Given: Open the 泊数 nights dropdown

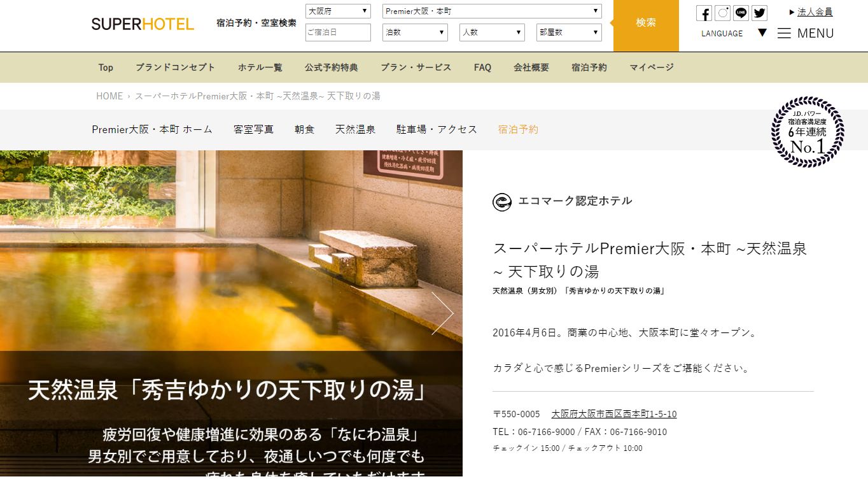Looking at the screenshot, I should [x=415, y=32].
